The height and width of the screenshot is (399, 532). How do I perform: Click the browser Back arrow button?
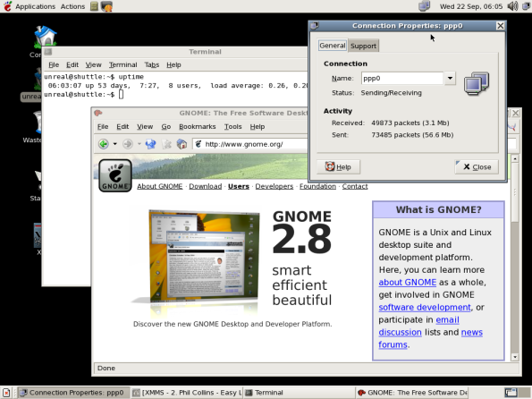[x=104, y=144]
